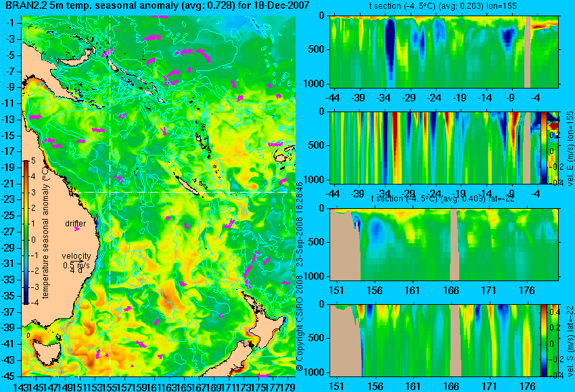Viewport: 575px width, 392px height.
Task: Click the "-23" latitude tick on main map
Action: coord(9,199)
